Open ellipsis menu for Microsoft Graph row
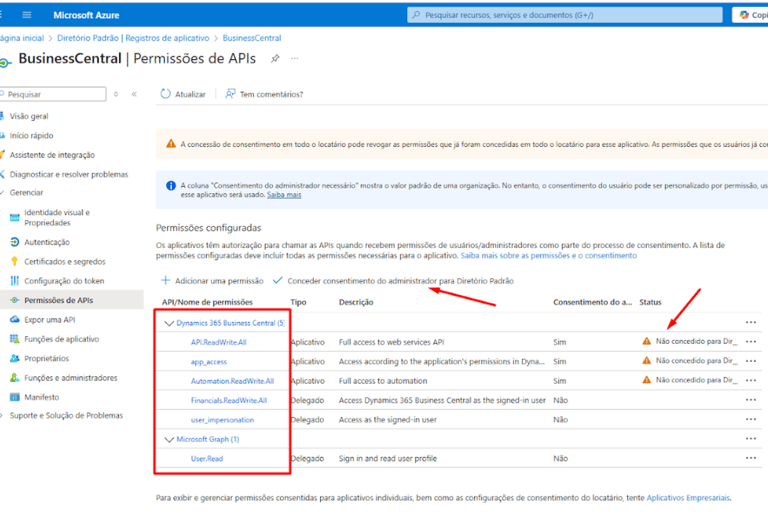This screenshot has height=512, width=768. tap(751, 439)
